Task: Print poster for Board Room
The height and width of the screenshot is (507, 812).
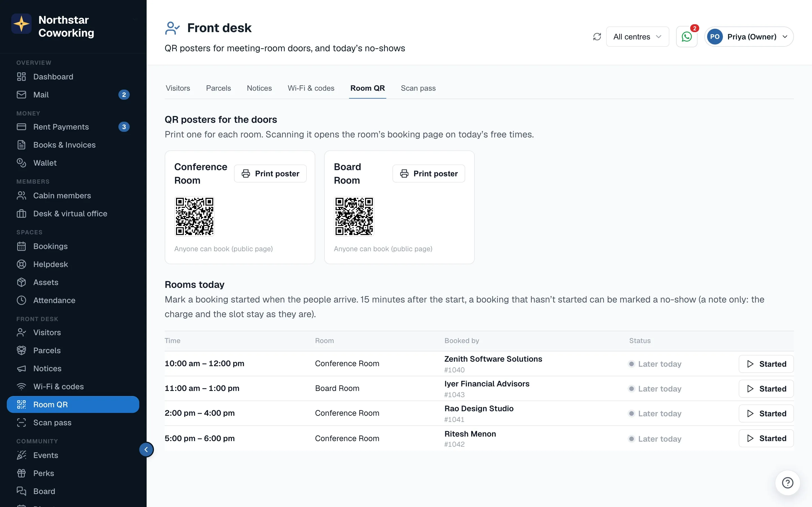Action: pos(429,173)
